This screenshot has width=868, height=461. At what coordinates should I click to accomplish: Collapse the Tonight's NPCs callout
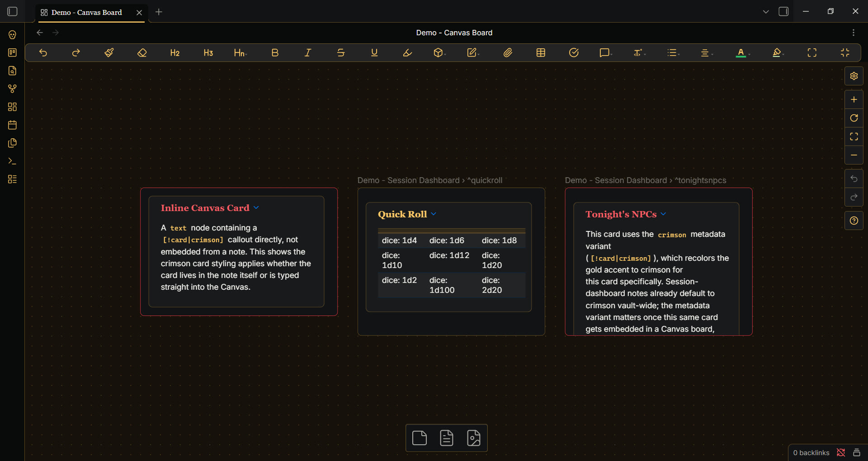663,214
